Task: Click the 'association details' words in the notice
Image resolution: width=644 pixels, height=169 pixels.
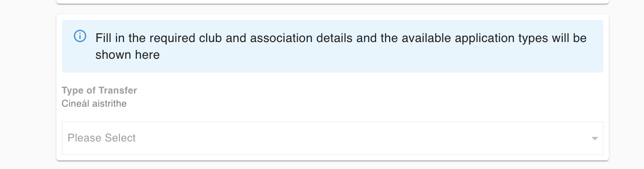Action: [x=302, y=38]
